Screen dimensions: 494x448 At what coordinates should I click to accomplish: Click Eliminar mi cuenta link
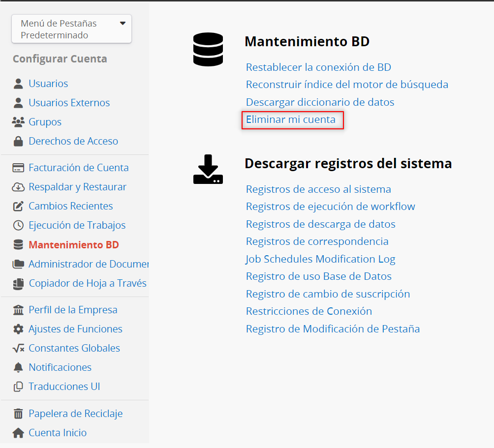(291, 119)
